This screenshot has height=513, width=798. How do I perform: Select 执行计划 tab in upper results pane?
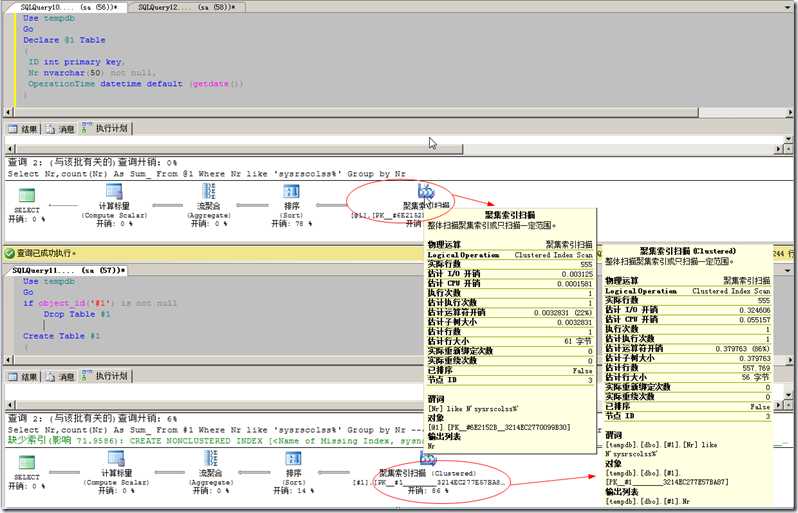(x=106, y=129)
